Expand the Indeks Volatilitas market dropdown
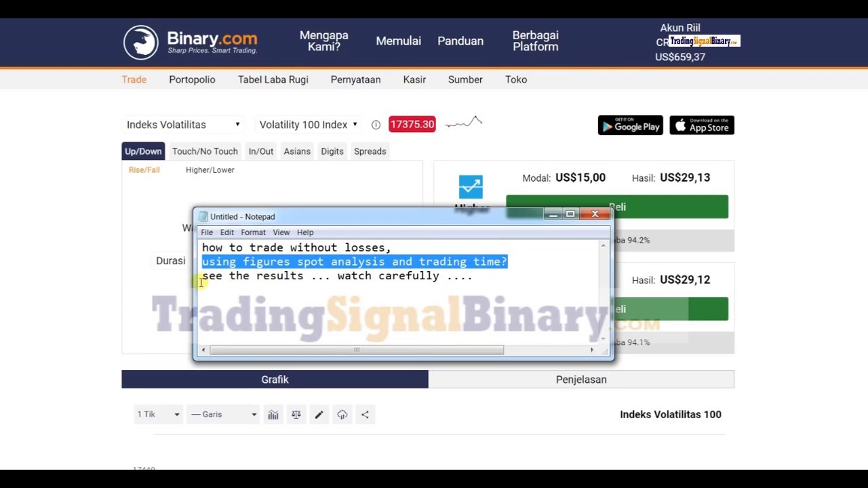868x488 pixels. coord(183,125)
